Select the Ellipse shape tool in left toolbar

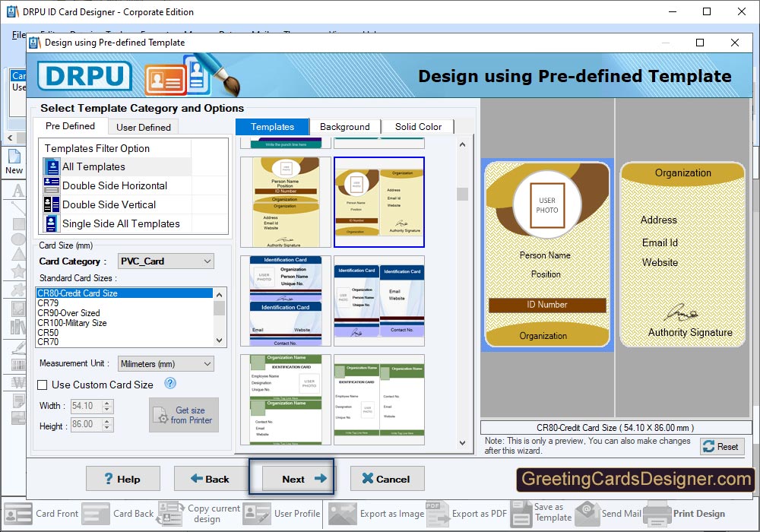(x=18, y=239)
